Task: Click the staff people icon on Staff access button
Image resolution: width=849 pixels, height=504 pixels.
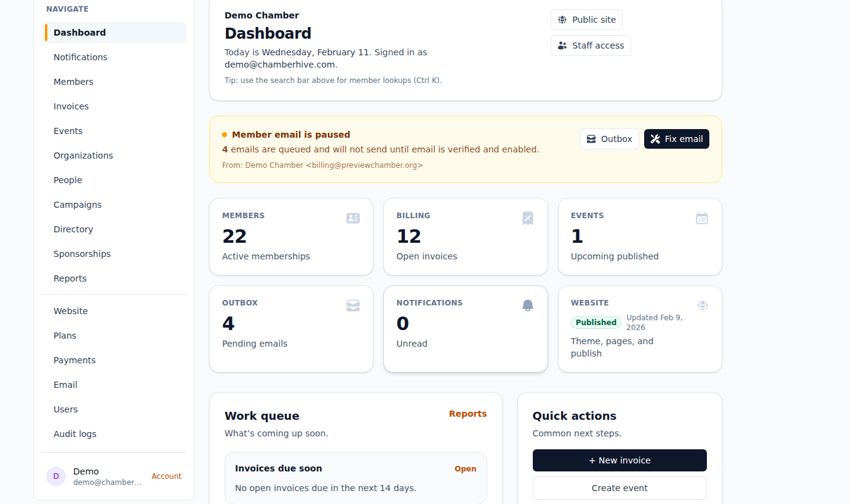Action: click(562, 45)
